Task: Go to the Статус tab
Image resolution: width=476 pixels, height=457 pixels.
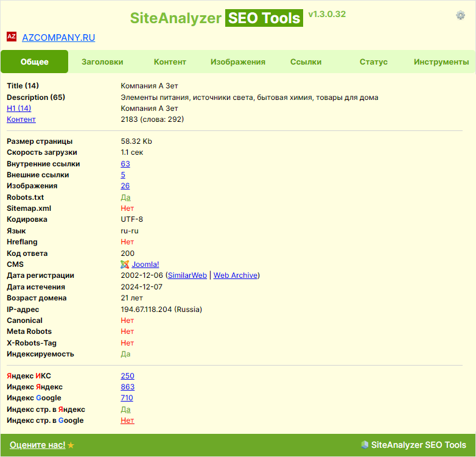Action: tap(373, 62)
